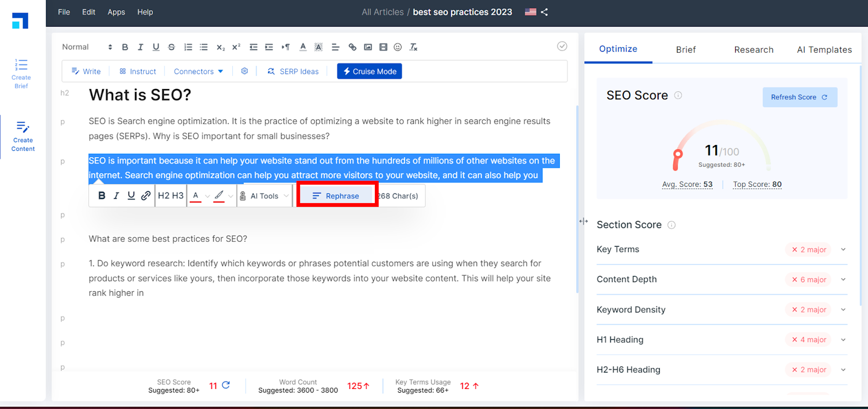Open the Normal paragraph style dropdown
The image size is (868, 409).
coord(87,47)
